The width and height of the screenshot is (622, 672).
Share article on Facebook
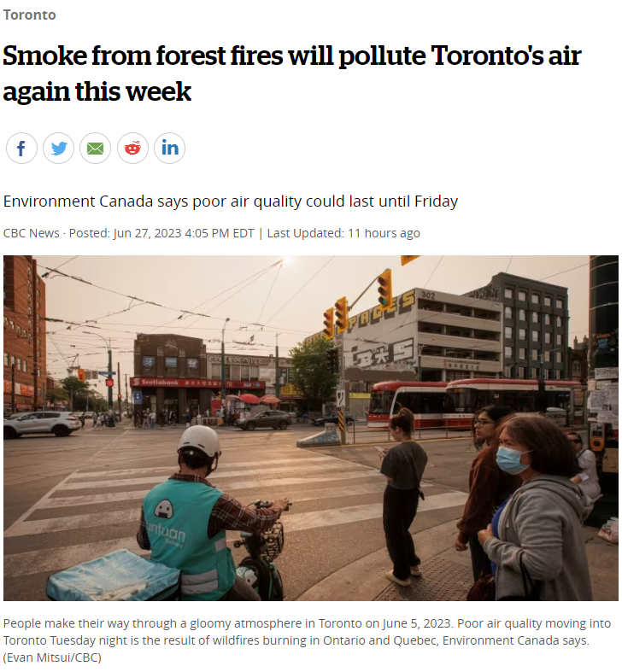pyautogui.click(x=21, y=149)
